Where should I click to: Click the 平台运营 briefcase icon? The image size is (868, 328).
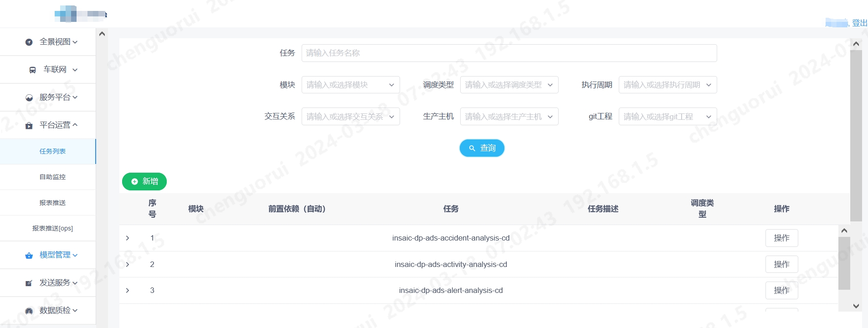pos(29,126)
